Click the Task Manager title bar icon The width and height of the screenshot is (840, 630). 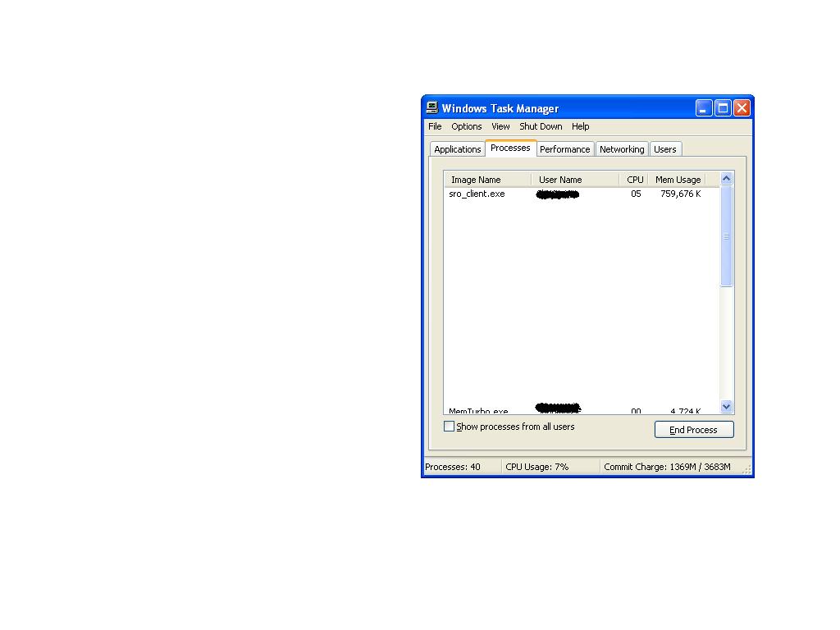(432, 108)
